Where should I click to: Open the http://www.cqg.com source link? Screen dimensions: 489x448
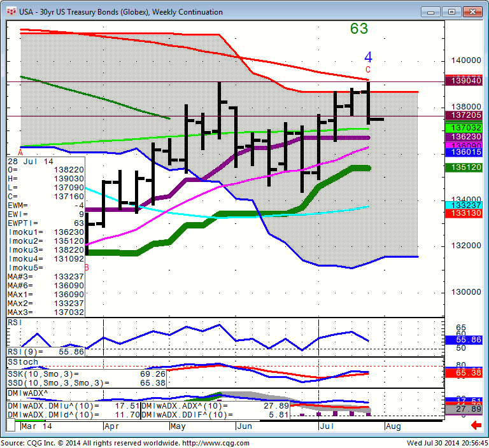216,444
